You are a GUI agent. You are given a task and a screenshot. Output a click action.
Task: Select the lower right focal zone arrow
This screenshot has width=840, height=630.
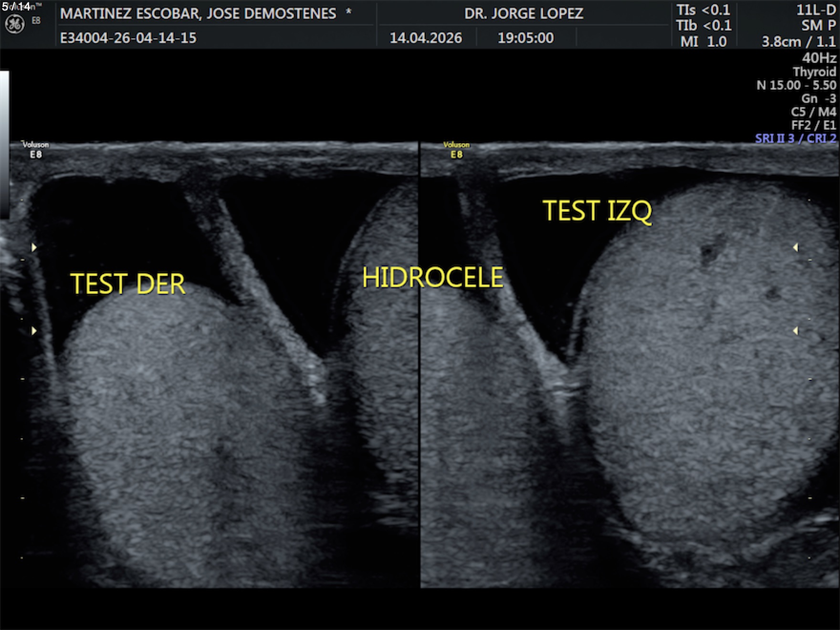[x=795, y=331]
